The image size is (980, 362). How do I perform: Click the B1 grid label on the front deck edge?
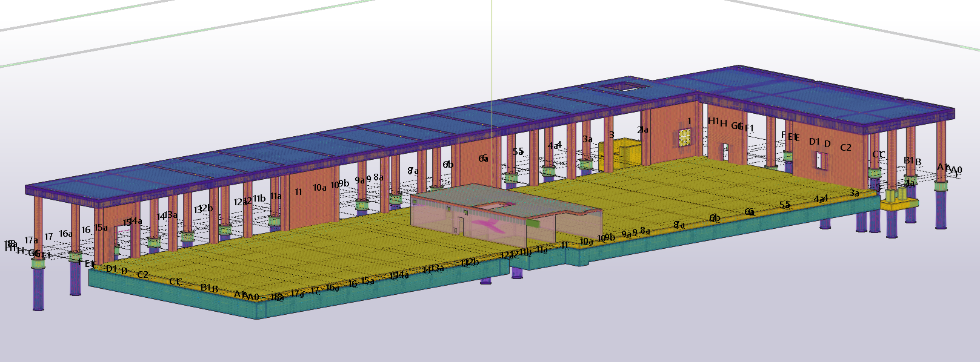(x=205, y=288)
